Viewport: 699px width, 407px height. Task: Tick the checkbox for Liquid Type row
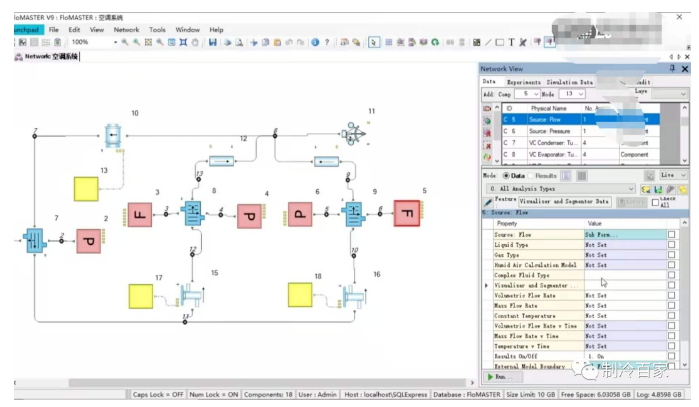pos(671,245)
